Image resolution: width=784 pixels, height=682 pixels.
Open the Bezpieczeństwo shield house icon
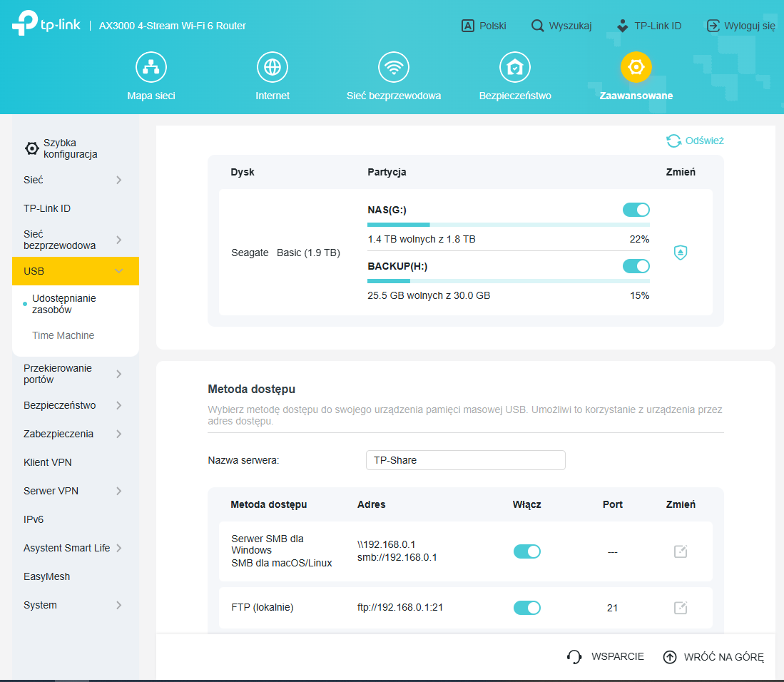(514, 67)
